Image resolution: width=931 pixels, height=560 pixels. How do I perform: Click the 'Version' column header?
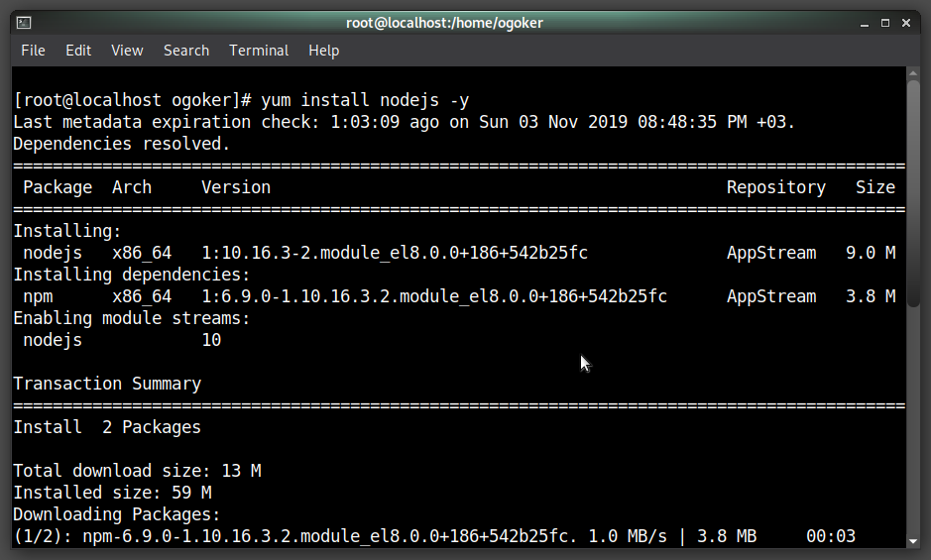[236, 187]
